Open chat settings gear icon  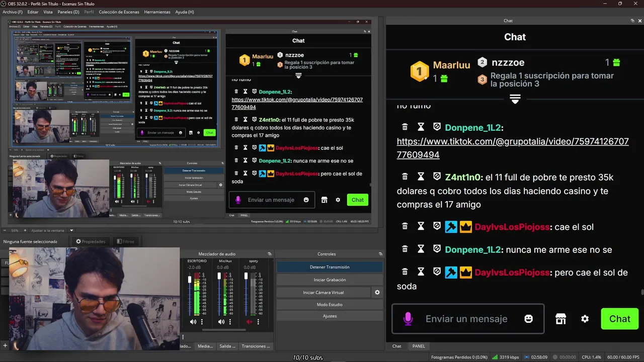tap(585, 319)
